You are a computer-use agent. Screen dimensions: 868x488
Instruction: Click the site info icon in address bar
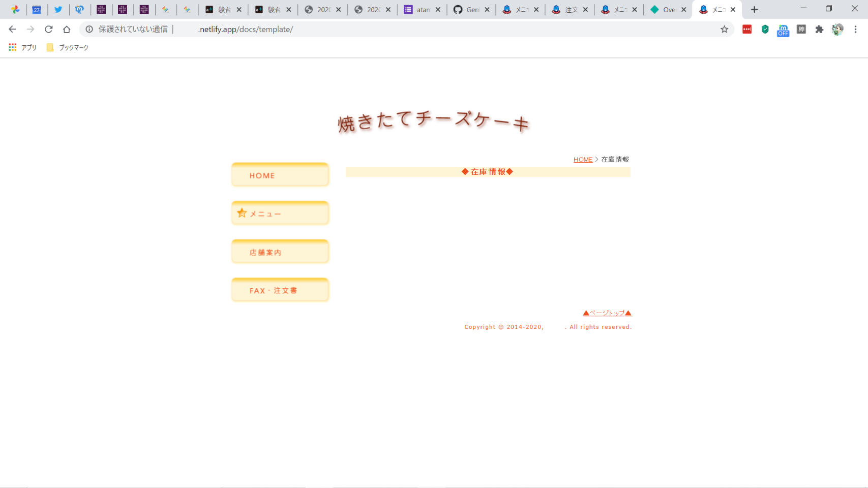pyautogui.click(x=89, y=29)
